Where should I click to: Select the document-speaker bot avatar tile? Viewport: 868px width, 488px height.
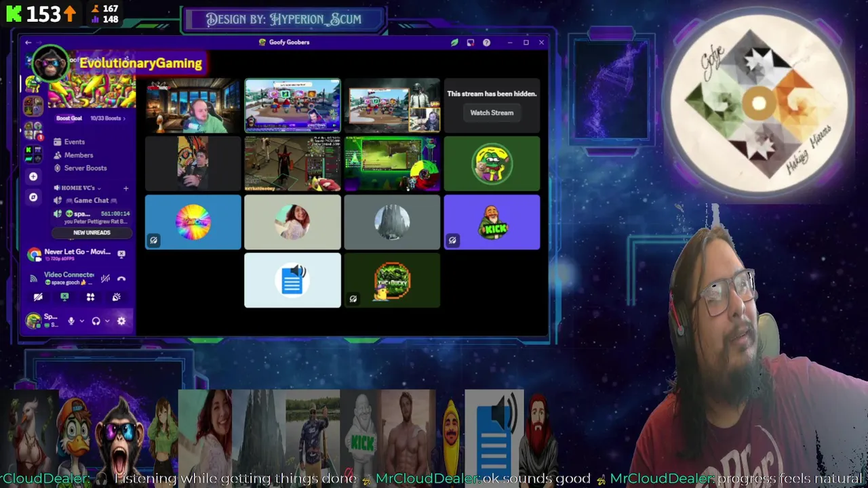292,281
